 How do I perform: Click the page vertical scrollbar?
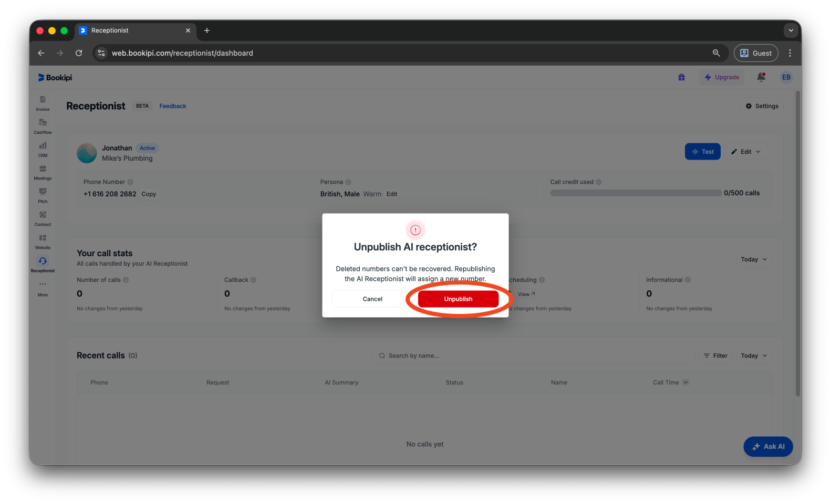point(798,244)
